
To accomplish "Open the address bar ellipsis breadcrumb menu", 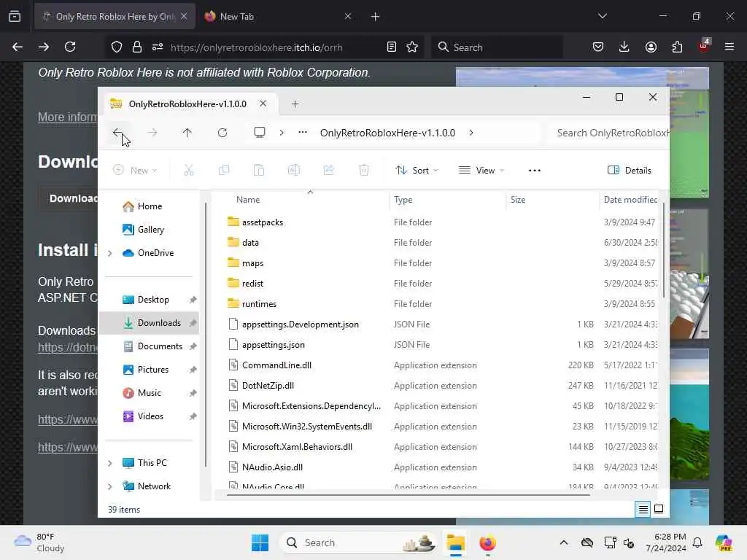I will [x=303, y=133].
